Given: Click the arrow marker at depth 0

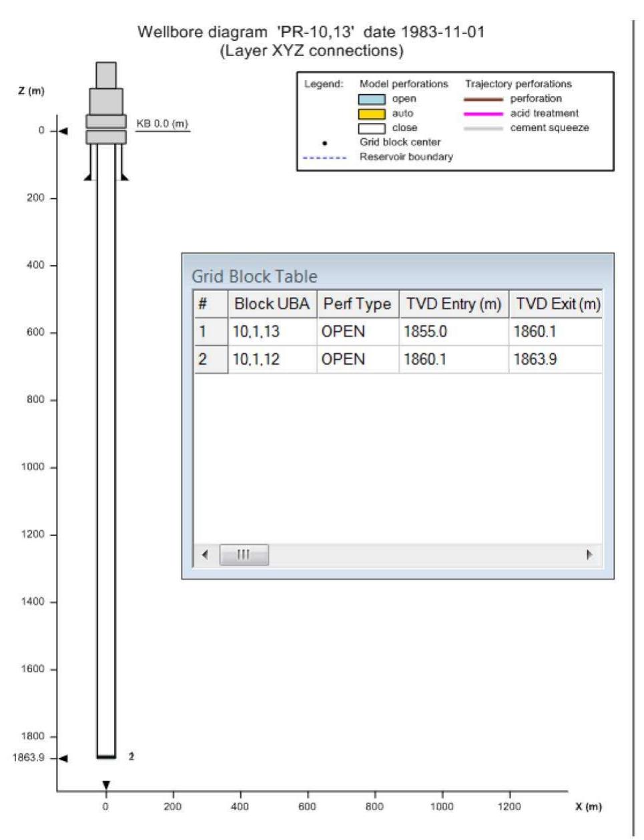Looking at the screenshot, I should click(63, 131).
